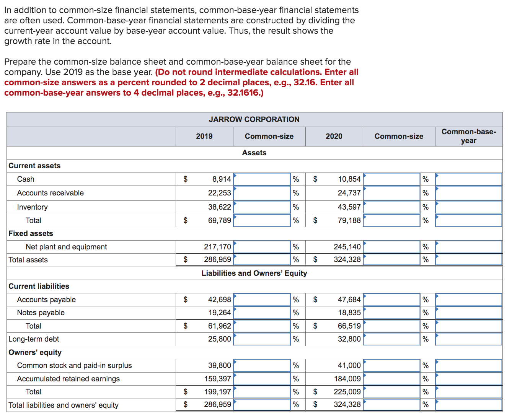Image resolution: width=525 pixels, height=420 pixels.
Task: Click the Common-base-year column header
Action: coord(468,136)
